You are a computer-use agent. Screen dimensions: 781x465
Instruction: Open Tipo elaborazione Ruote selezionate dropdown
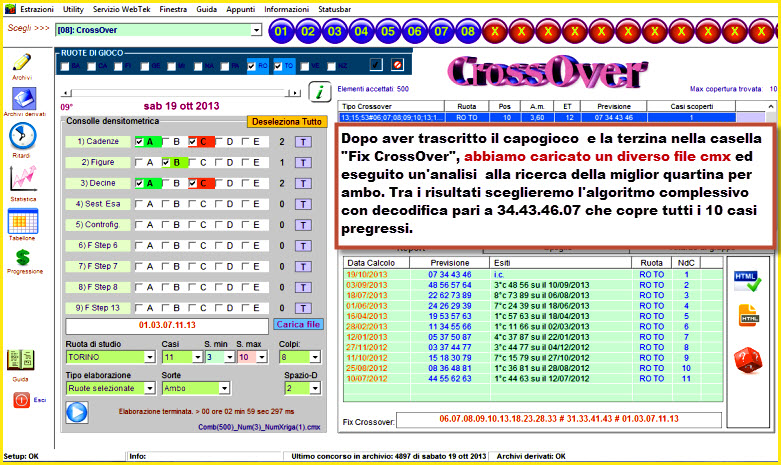(x=150, y=388)
